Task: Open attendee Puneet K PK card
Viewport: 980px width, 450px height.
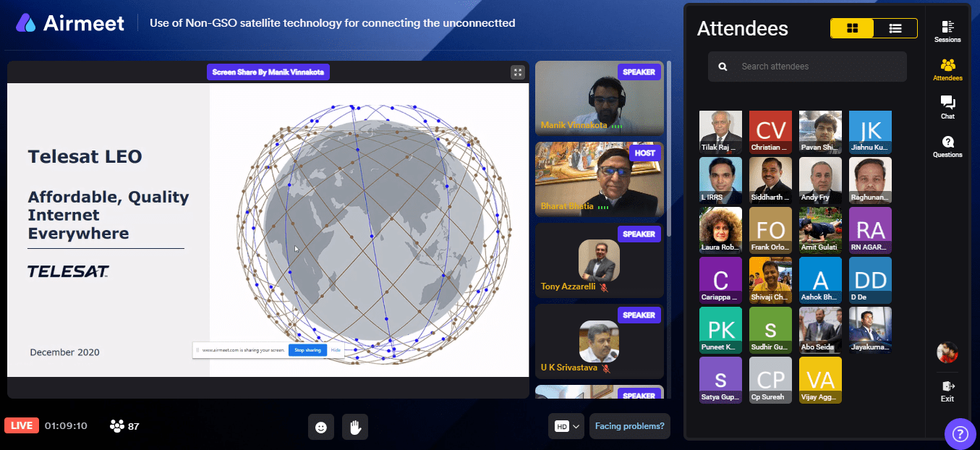Action: click(720, 330)
